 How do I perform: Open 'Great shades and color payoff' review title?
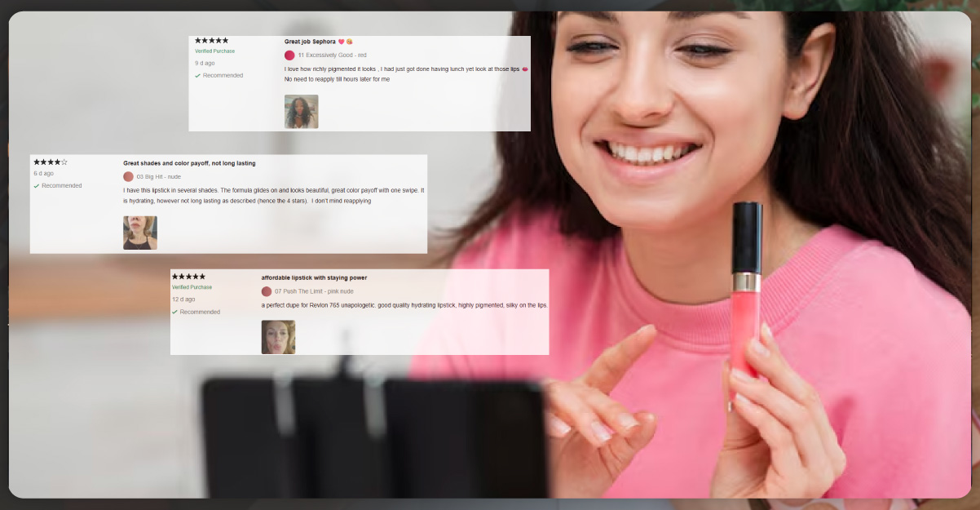[x=189, y=163]
